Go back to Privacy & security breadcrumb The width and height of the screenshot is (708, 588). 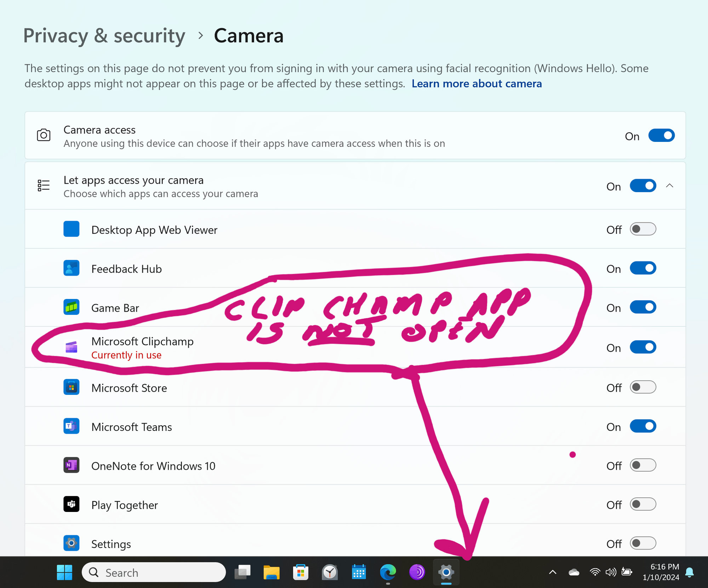click(x=104, y=36)
